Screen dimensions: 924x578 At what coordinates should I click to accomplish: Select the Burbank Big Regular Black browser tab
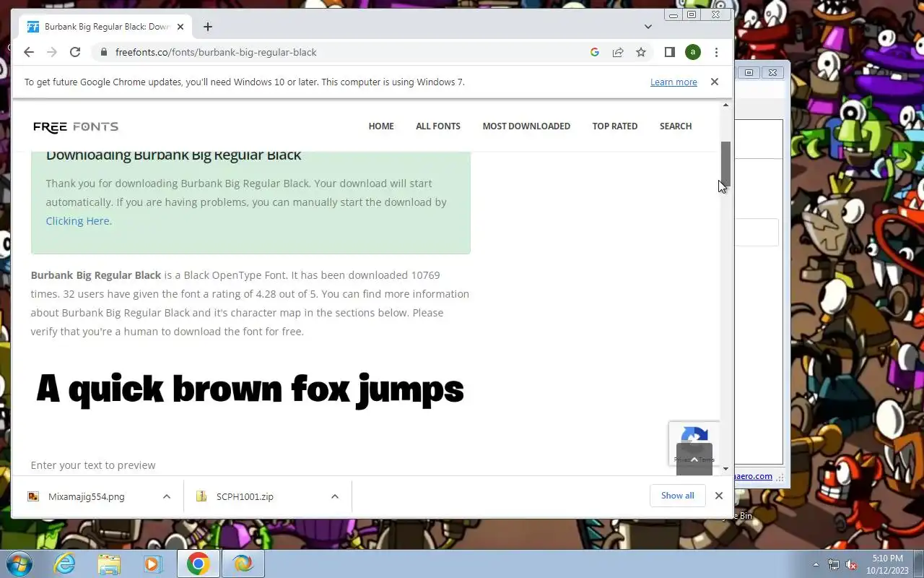[x=105, y=27]
